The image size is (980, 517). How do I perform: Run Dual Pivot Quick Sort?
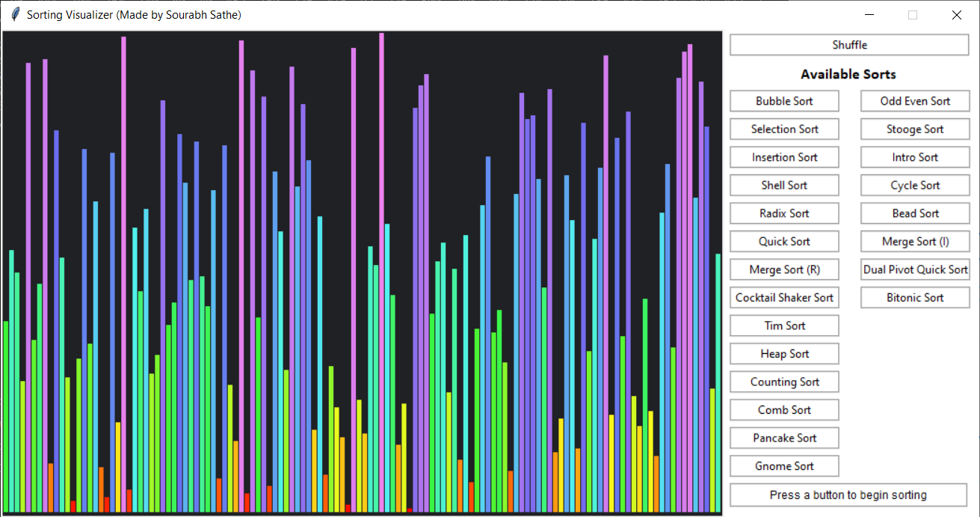point(915,269)
